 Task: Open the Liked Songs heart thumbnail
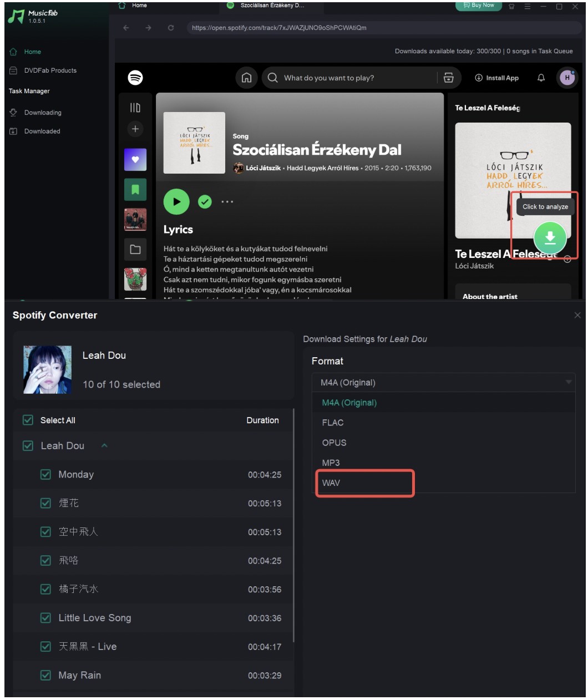pyautogui.click(x=135, y=159)
